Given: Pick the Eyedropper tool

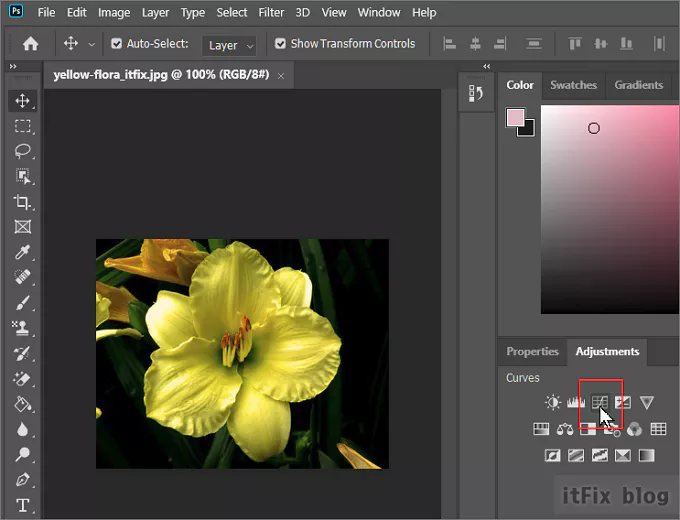Looking at the screenshot, I should (x=22, y=253).
